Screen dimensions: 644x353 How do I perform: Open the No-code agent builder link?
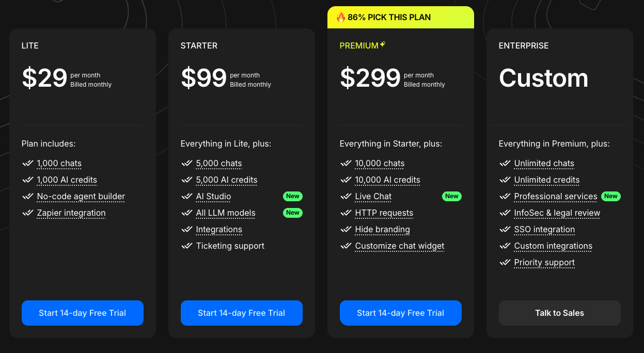[x=81, y=196]
